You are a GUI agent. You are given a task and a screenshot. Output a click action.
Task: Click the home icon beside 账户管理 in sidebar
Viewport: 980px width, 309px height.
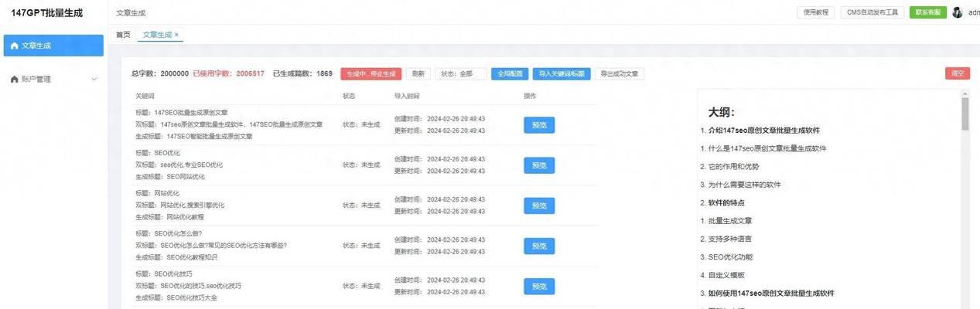(14, 79)
